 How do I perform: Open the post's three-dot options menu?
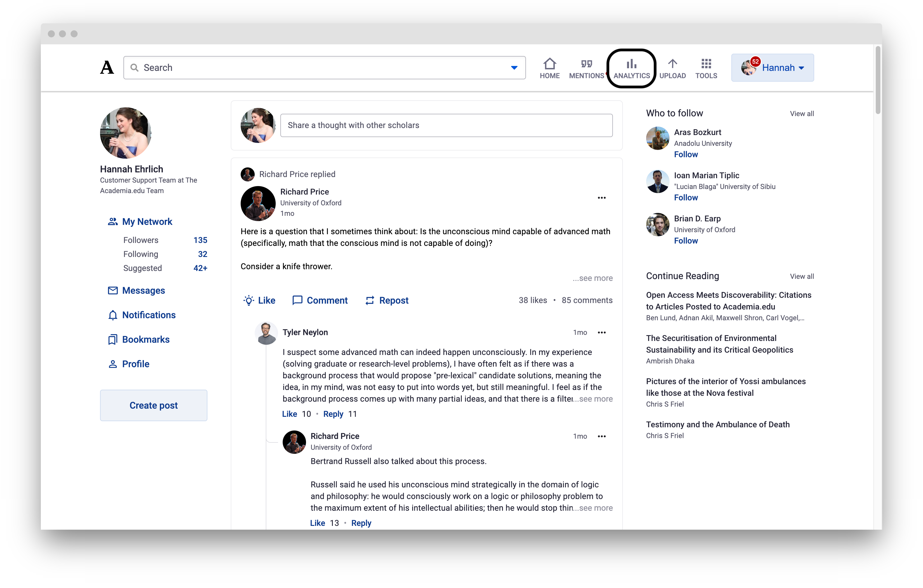tap(602, 198)
